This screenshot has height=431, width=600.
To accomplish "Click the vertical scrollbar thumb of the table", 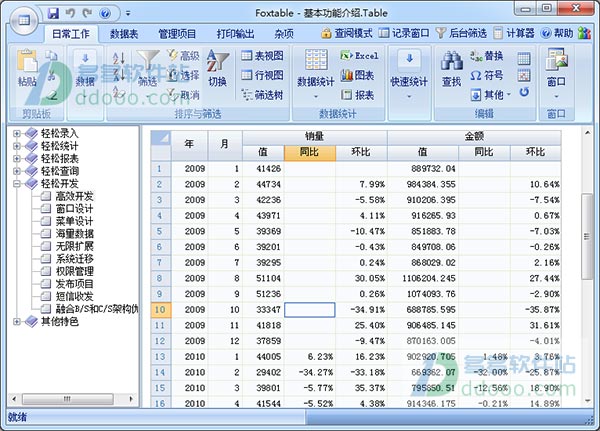I will click(x=587, y=236).
